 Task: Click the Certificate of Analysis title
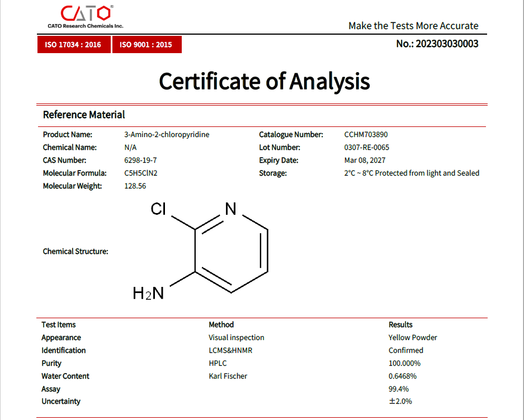tap(264, 82)
